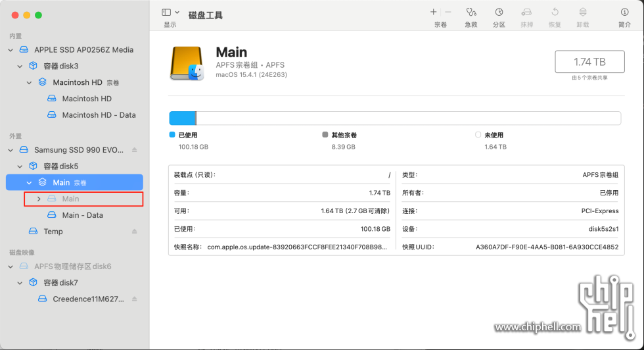Image resolution: width=644 pixels, height=350 pixels.
Task: Click the 容器 disk3 cube icon
Action: tap(34, 66)
